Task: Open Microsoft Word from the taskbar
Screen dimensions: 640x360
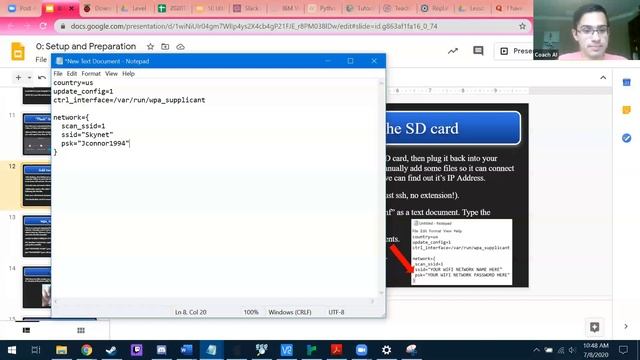Action: click(186, 350)
